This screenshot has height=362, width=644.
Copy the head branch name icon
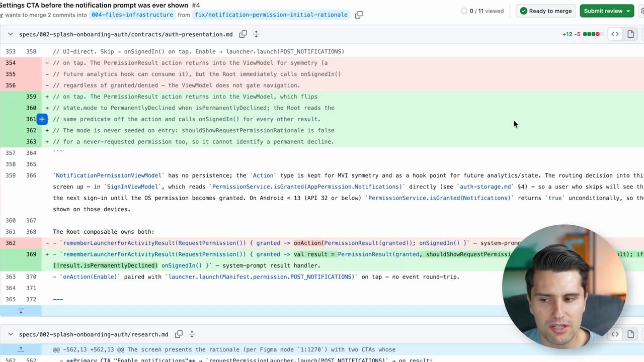tap(359, 15)
